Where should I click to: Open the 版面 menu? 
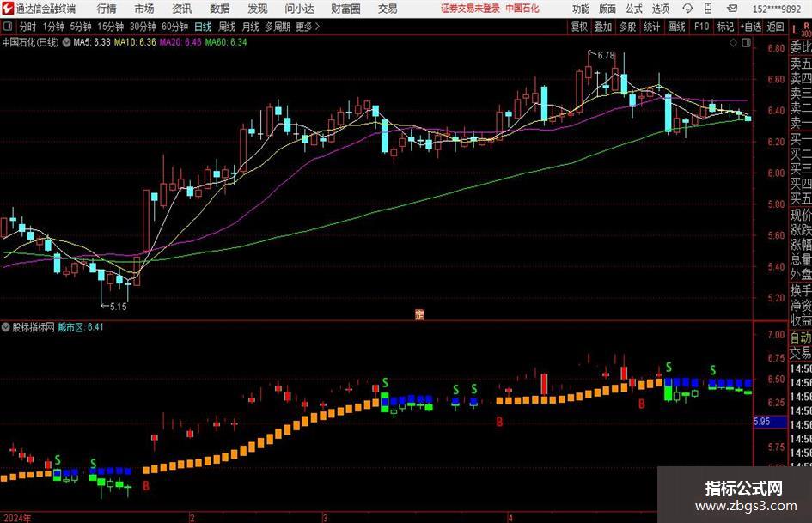pyautogui.click(x=607, y=9)
